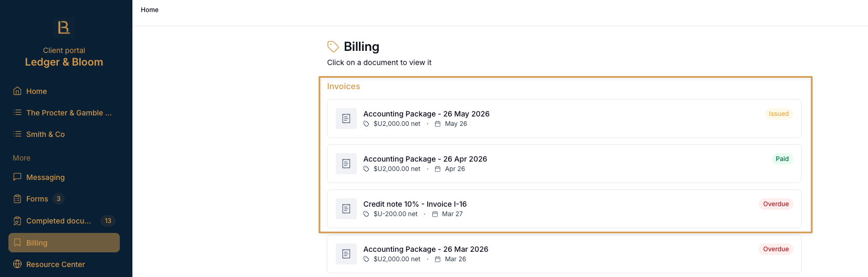
Task: Open Smith & Co client entry
Action: point(64,134)
